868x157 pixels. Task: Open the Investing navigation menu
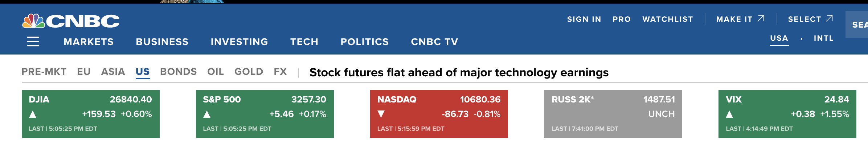click(x=239, y=42)
